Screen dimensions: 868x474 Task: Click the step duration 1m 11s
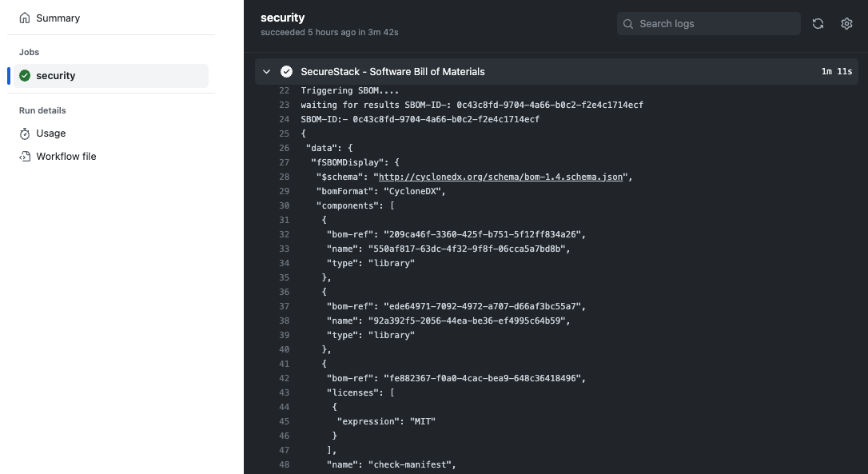point(837,71)
